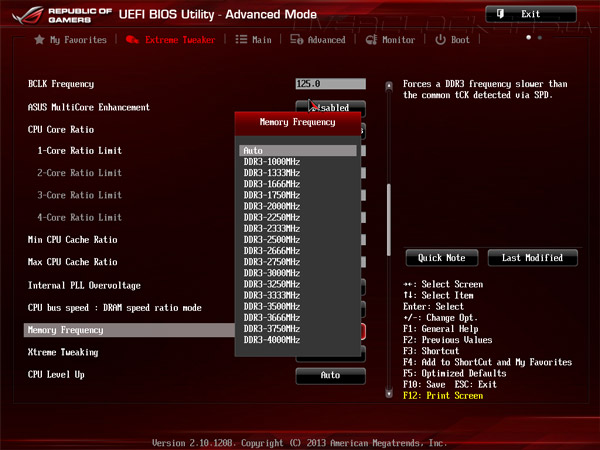The width and height of the screenshot is (600, 450).
Task: Click the power icon beside Boot
Action: (x=440, y=39)
